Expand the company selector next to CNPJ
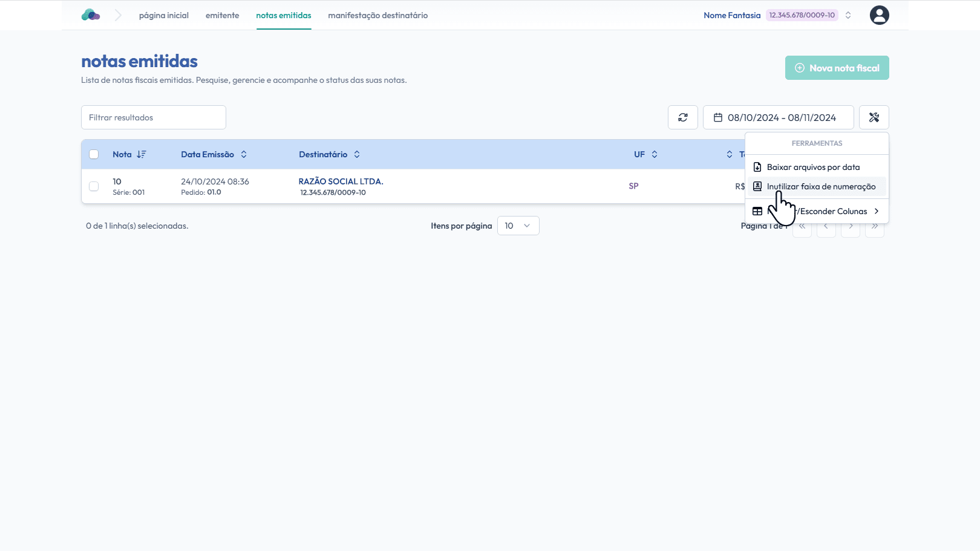The image size is (980, 551). (x=848, y=15)
